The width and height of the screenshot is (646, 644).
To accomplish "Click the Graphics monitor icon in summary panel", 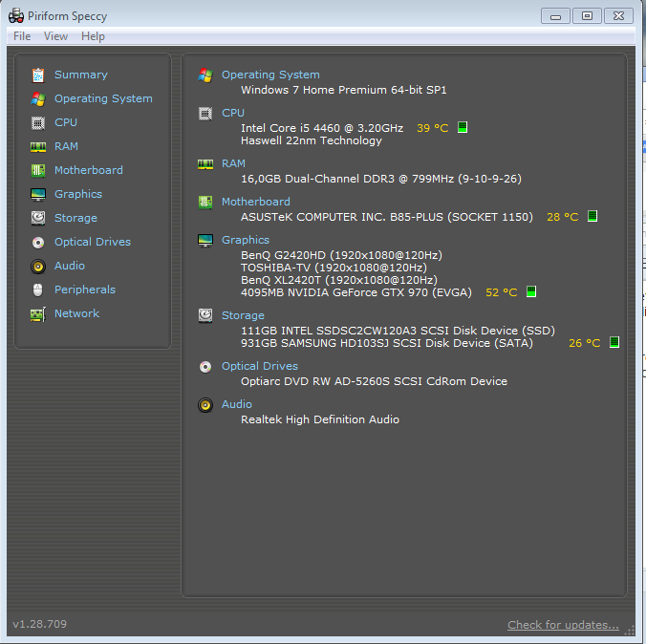I will click(205, 240).
